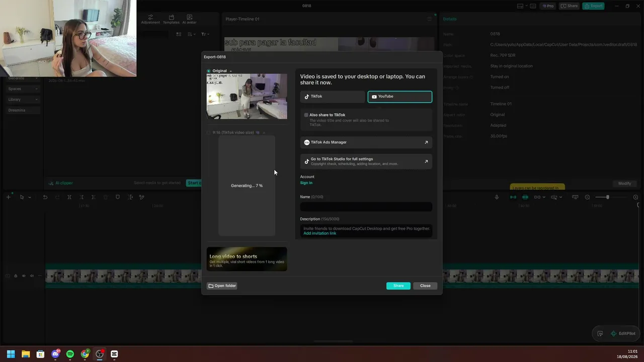Viewport: 644px width, 362px height.
Task: Expand the Original export options arrow
Action: pyautogui.click(x=231, y=71)
